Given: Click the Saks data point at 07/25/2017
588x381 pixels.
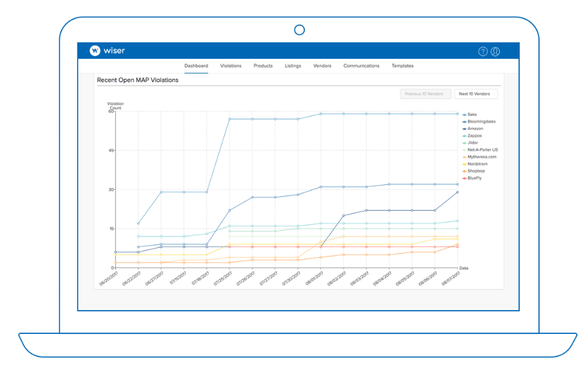Looking at the screenshot, I should point(229,119).
